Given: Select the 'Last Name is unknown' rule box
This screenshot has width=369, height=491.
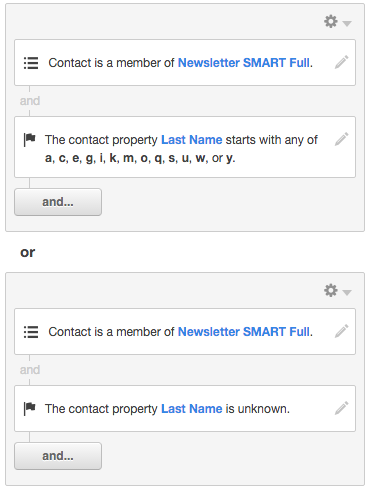Looking at the screenshot, I should click(185, 409).
